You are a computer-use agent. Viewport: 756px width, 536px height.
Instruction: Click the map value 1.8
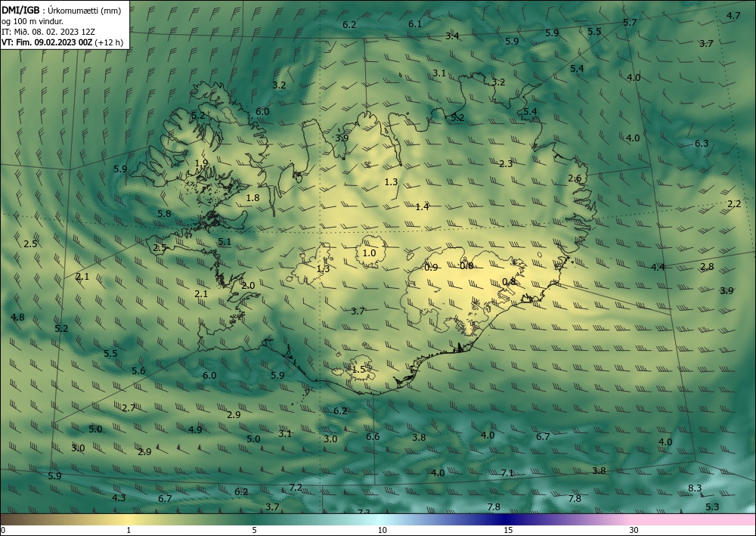pos(253,197)
